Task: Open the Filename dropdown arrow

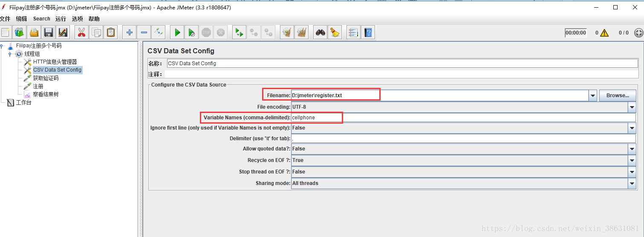Action: [x=593, y=95]
